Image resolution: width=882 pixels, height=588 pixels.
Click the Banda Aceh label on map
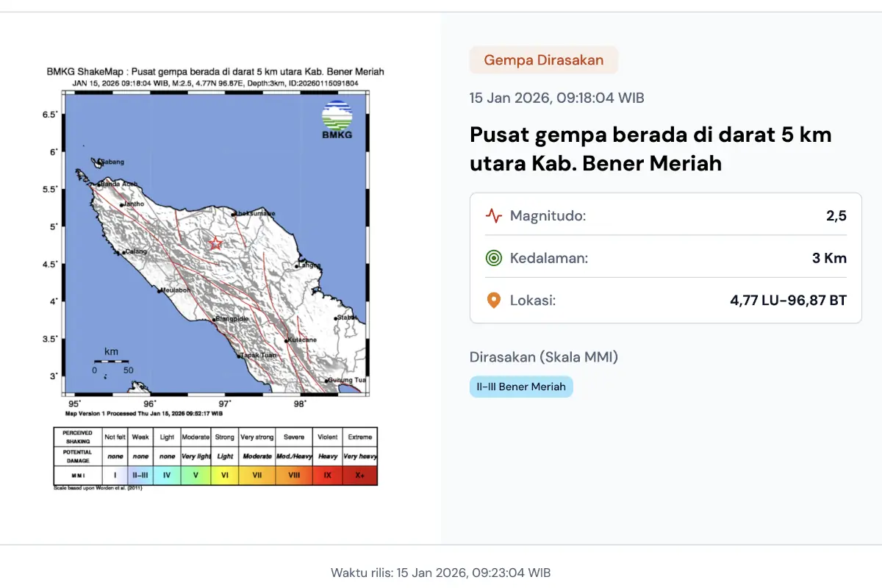(119, 184)
